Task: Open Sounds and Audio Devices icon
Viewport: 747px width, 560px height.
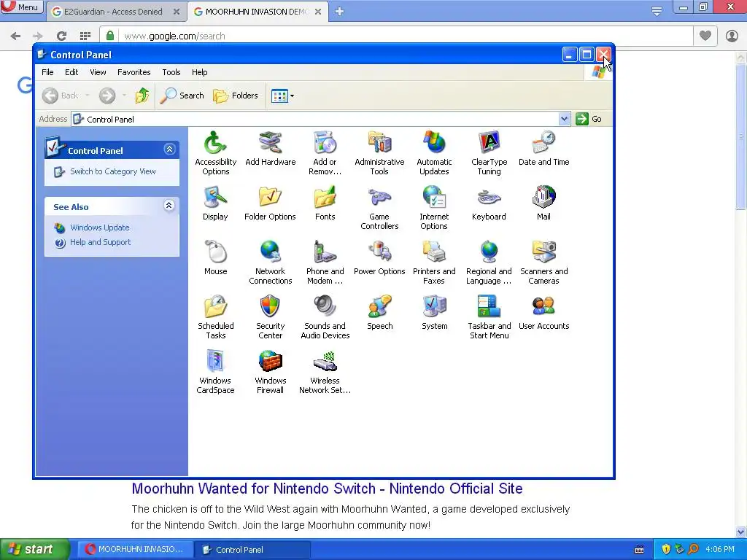Action: click(325, 317)
